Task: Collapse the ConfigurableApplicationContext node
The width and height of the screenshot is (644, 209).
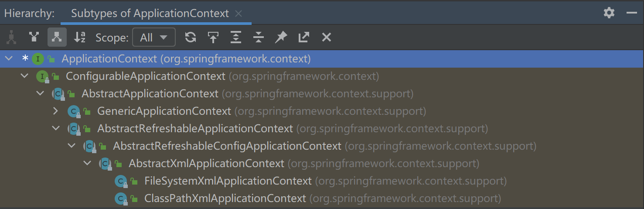Action: 24,76
